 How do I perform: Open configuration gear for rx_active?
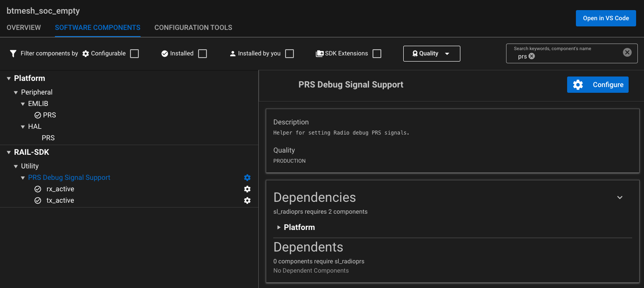pyautogui.click(x=247, y=189)
